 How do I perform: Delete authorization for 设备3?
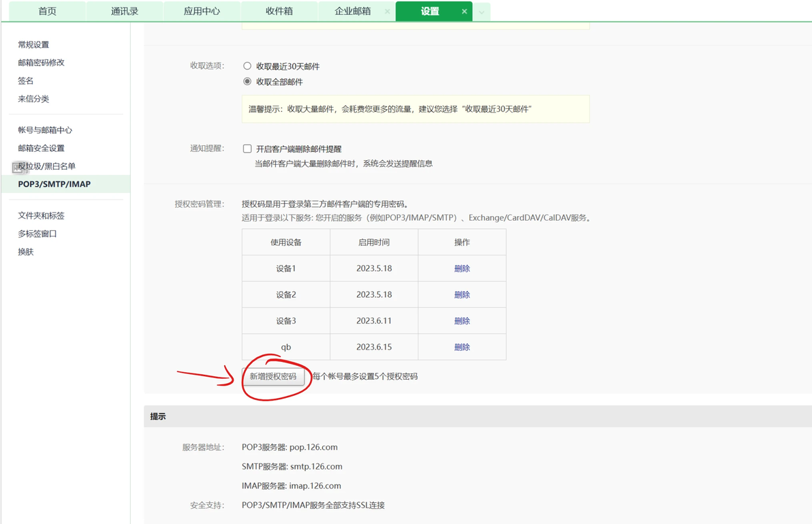(x=462, y=321)
